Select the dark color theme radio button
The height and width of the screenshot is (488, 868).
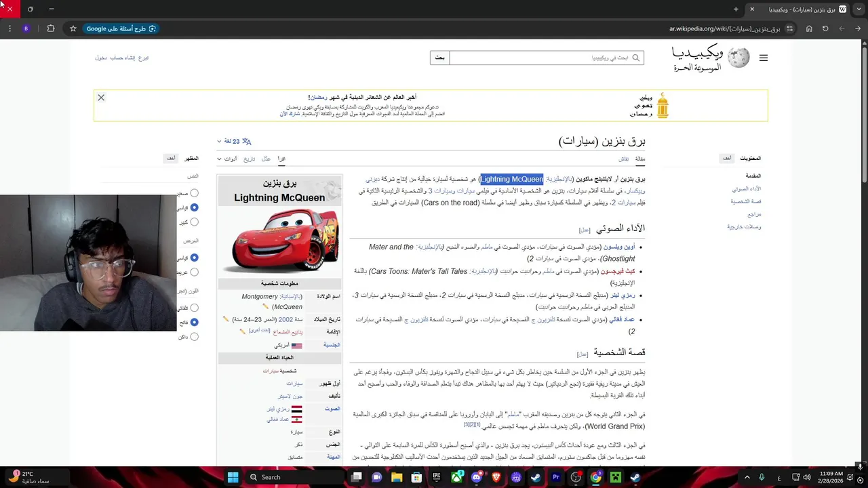194,336
